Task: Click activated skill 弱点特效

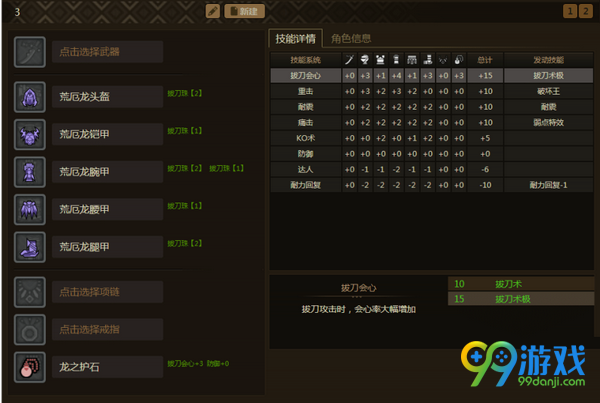Action: (548, 122)
